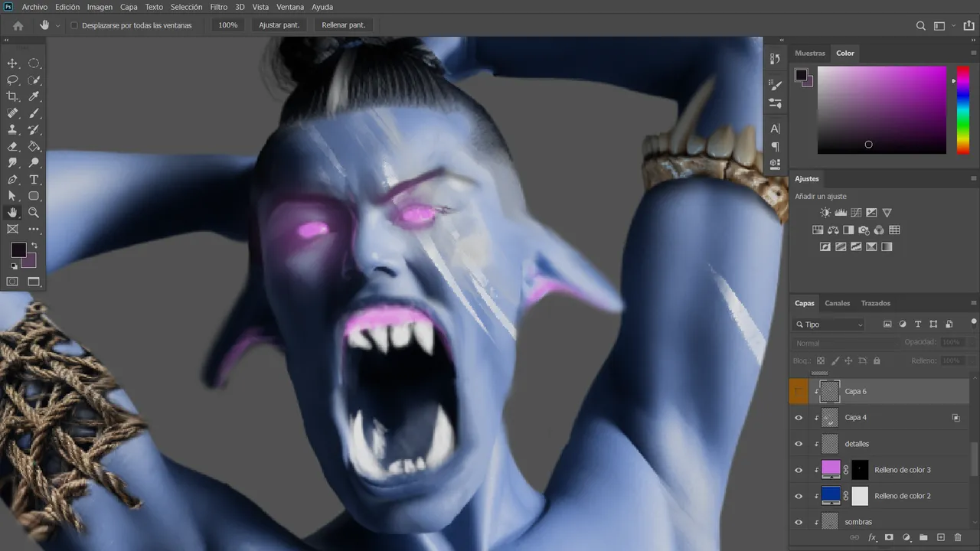Select the Horizontal Type tool
Screen dimensions: 980x551
click(34, 180)
